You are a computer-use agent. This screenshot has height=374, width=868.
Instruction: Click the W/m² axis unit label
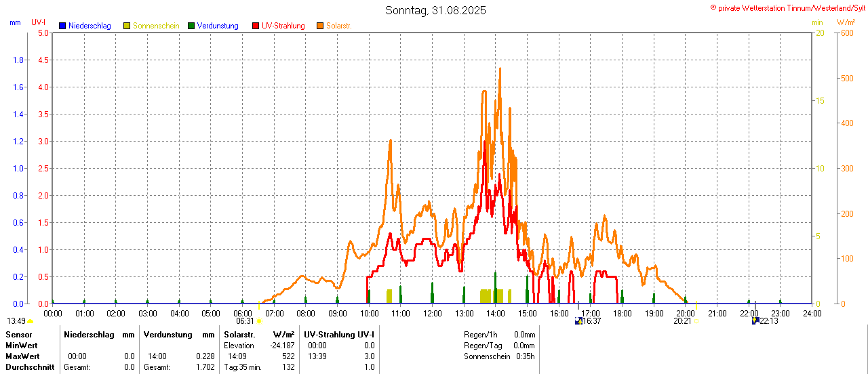click(x=846, y=22)
